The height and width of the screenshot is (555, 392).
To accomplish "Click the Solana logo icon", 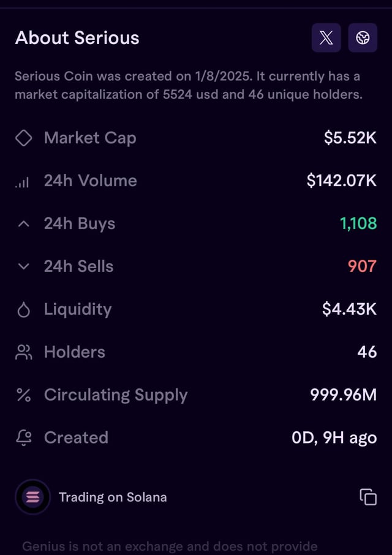I will click(x=32, y=497).
